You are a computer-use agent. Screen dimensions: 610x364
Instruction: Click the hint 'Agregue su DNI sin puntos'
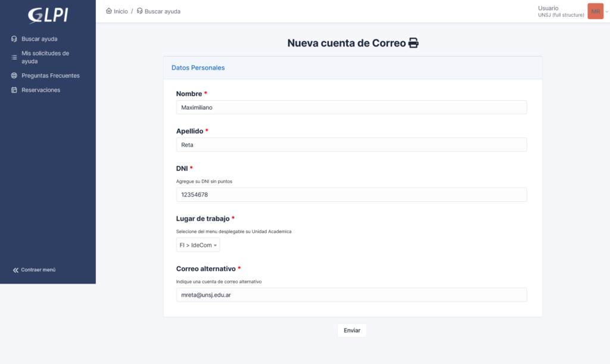tap(204, 181)
